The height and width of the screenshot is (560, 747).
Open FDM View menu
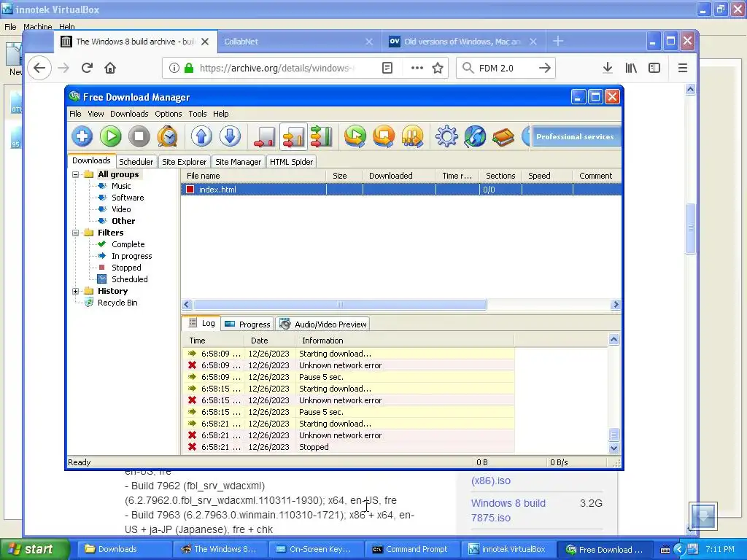pos(96,114)
